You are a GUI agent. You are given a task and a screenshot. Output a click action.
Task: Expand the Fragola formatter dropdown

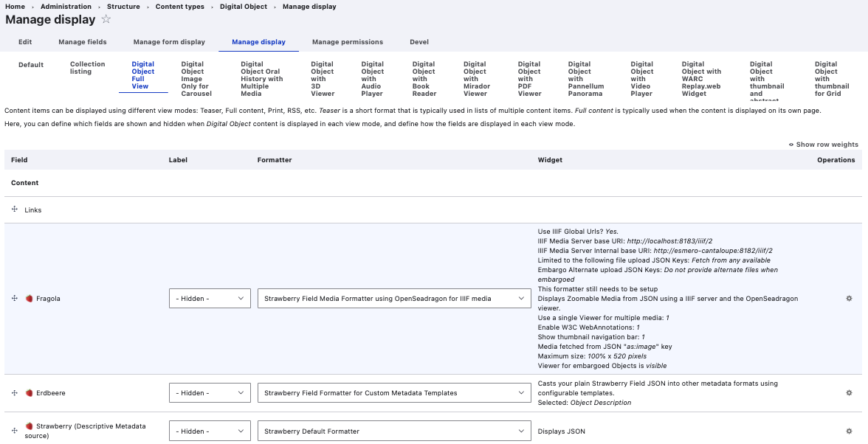[x=393, y=299]
